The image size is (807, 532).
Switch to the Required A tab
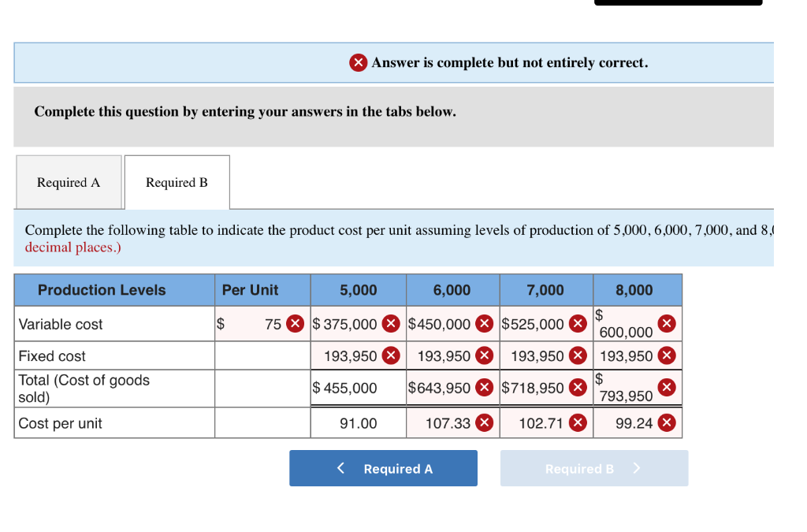[x=69, y=182]
